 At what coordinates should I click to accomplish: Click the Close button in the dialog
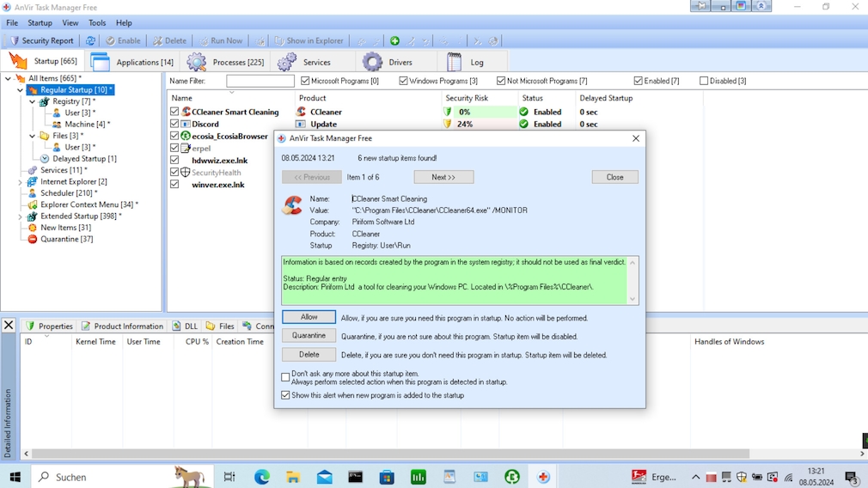(x=614, y=177)
